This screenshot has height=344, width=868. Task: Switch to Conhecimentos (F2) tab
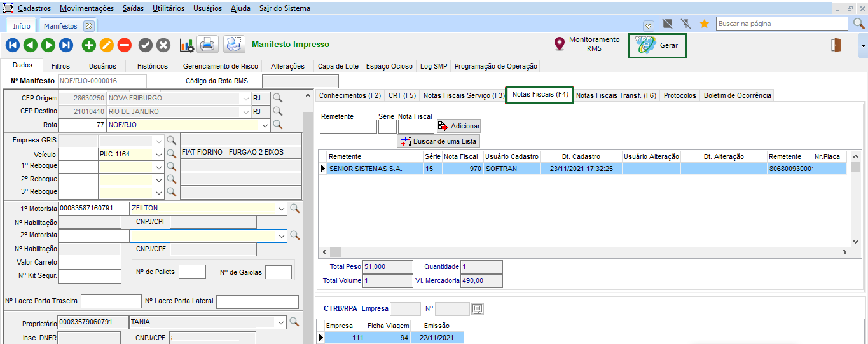point(350,95)
